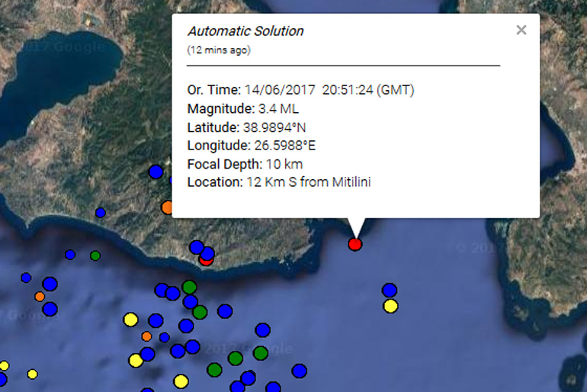The image size is (587, 392).
Task: Select small blue marker on land west of orange
Action: click(x=100, y=212)
